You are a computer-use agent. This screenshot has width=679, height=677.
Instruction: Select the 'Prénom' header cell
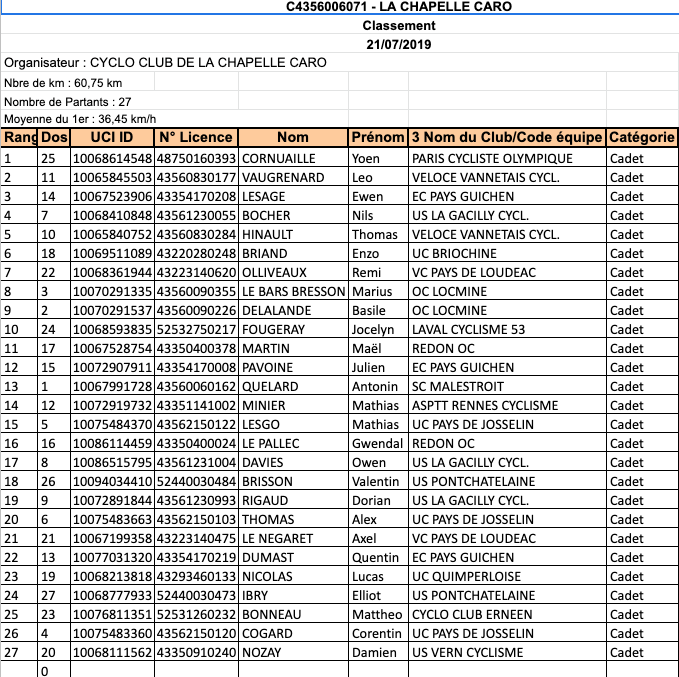coord(378,138)
